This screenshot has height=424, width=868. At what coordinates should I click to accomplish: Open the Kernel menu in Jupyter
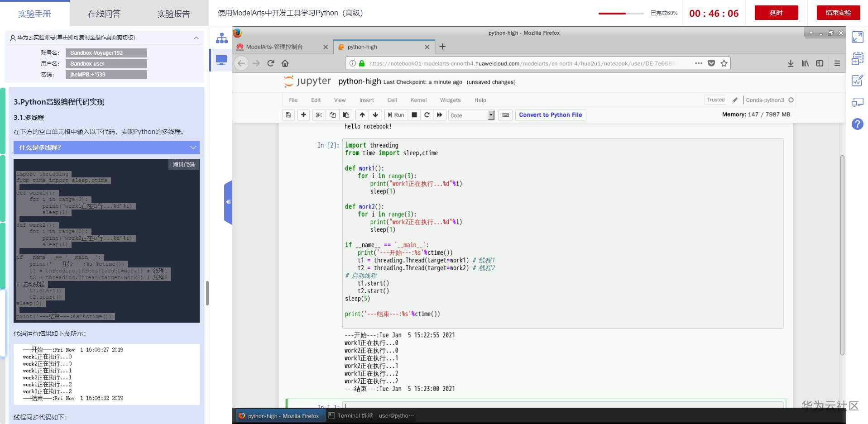coord(418,100)
